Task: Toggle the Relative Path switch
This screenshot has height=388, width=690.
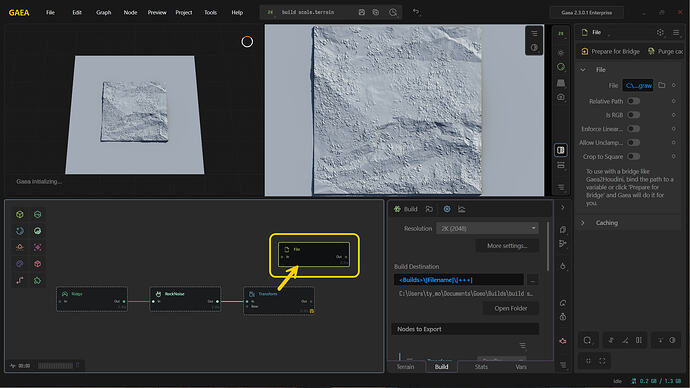Action: (634, 101)
